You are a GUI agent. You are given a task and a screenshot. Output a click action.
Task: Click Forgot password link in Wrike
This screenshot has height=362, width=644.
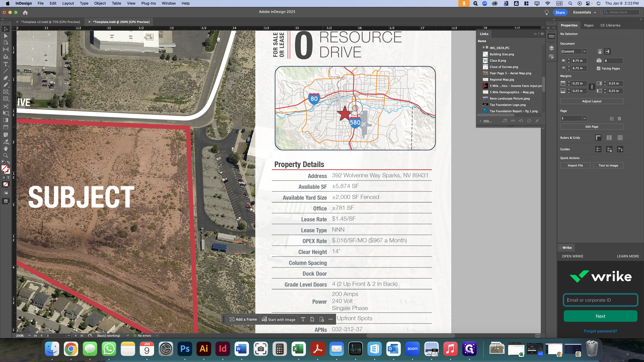point(600,331)
